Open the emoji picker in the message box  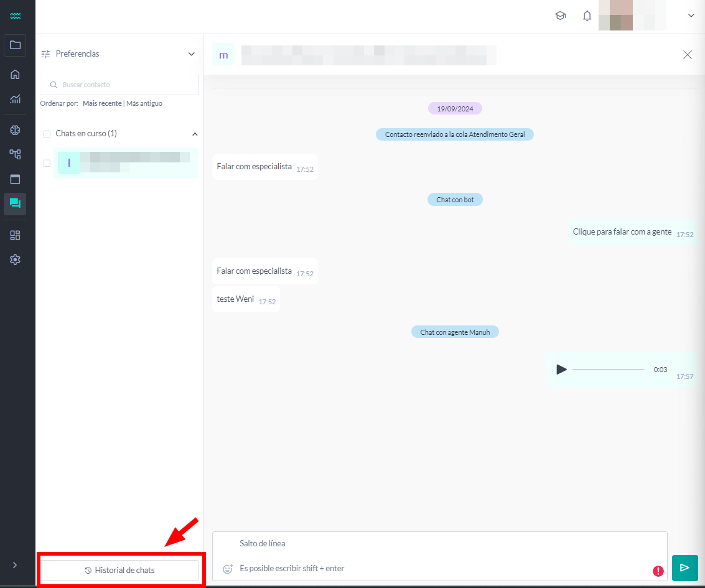[227, 568]
